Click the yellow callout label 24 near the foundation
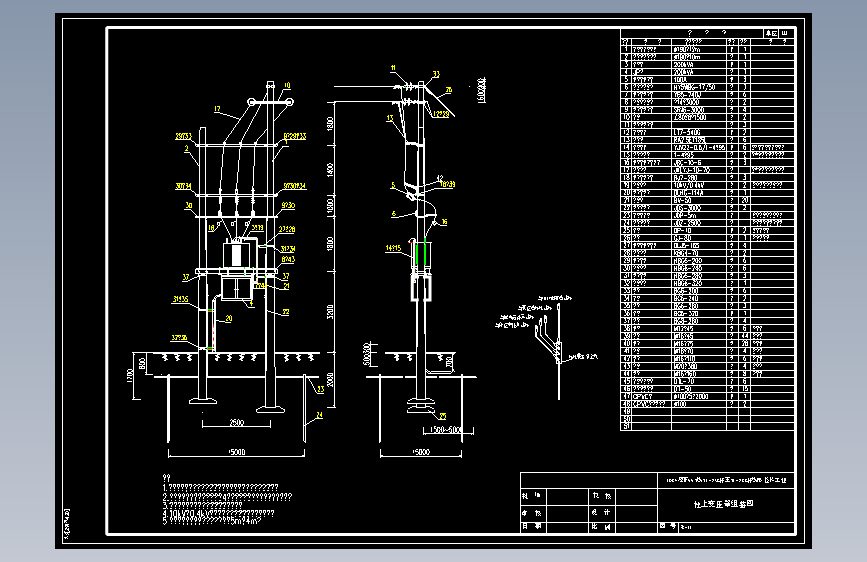The width and height of the screenshot is (867, 562). [319, 415]
